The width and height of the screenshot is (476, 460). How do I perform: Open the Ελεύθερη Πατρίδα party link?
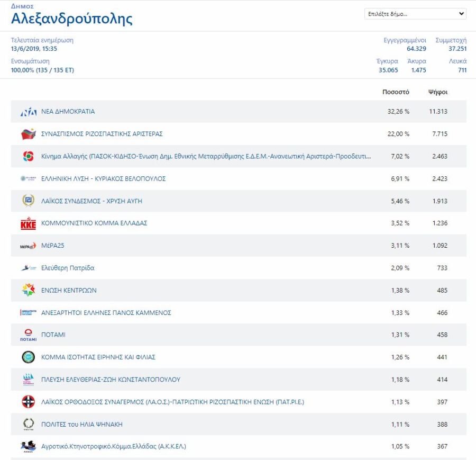pyautogui.click(x=68, y=268)
